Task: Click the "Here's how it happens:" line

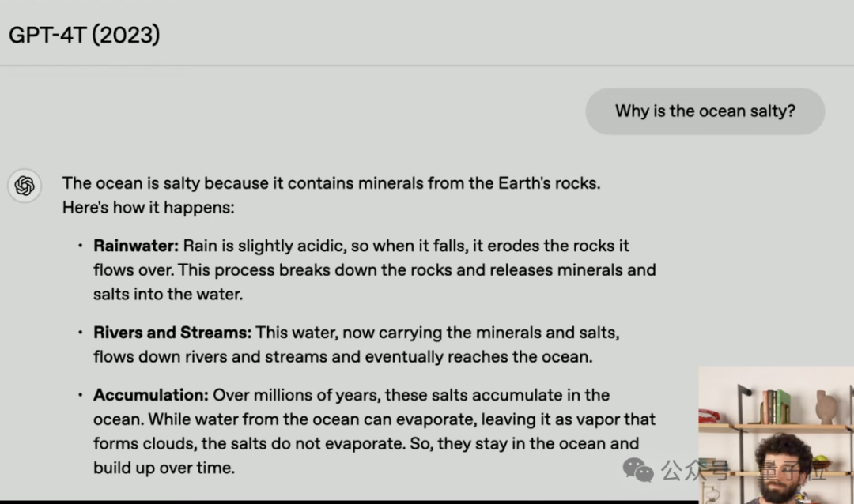Action: click(149, 209)
